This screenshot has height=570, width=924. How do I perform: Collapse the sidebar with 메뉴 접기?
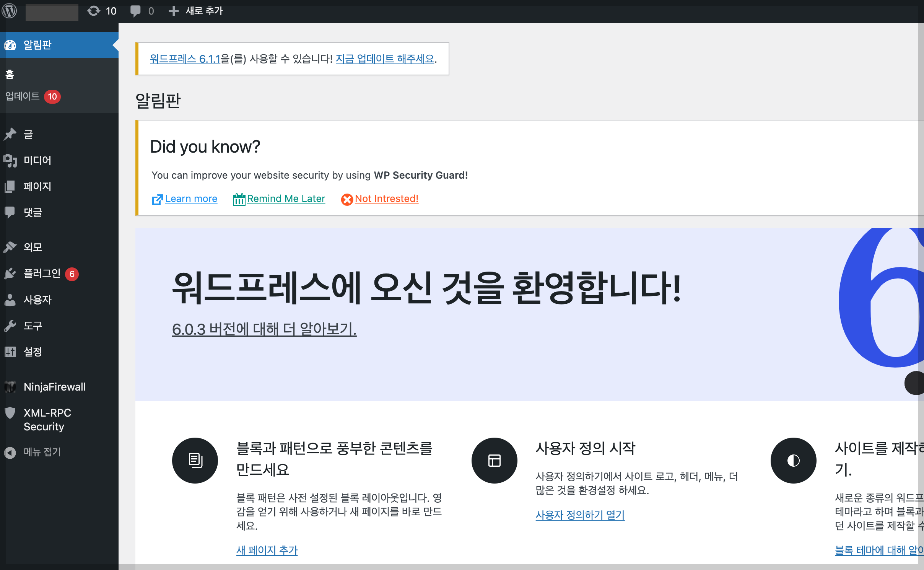pos(41,452)
